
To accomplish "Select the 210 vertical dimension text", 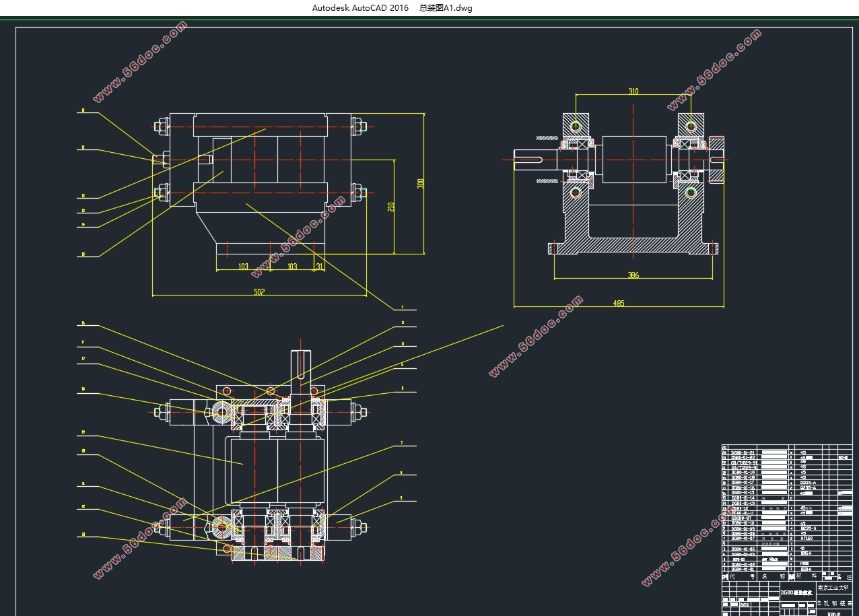I will 391,207.
